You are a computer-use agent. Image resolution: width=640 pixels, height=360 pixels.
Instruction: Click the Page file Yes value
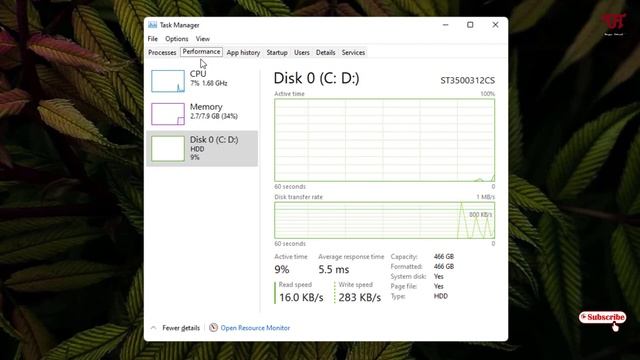coord(439,287)
